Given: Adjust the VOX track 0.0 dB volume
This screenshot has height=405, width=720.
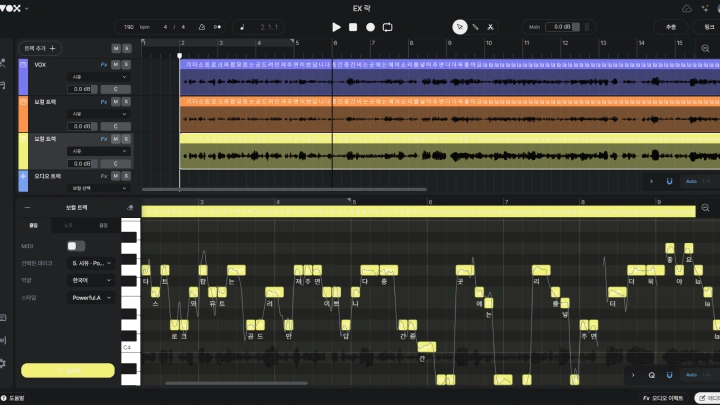Looking at the screenshot, I should coord(82,89).
